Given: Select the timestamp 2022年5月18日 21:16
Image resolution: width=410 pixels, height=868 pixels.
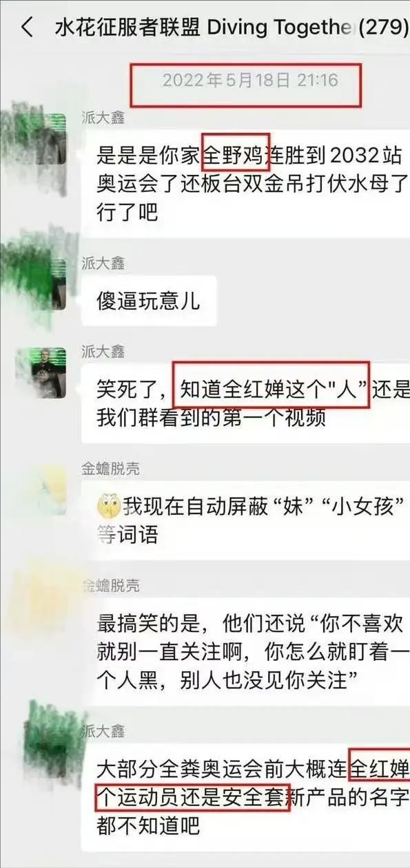Looking at the screenshot, I should 250,81.
